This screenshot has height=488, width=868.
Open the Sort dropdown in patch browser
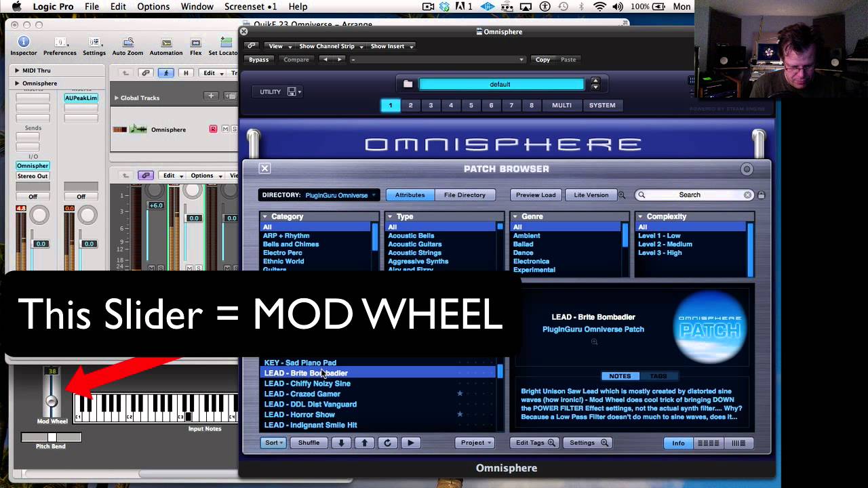pyautogui.click(x=273, y=443)
